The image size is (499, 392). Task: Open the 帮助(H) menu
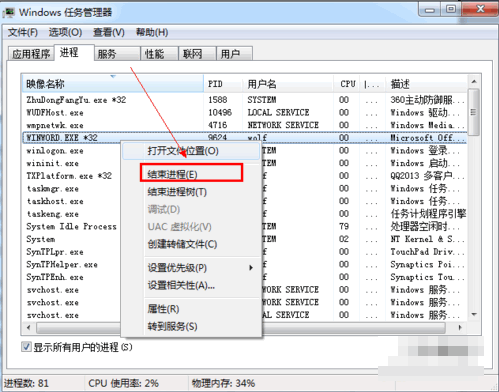click(152, 33)
